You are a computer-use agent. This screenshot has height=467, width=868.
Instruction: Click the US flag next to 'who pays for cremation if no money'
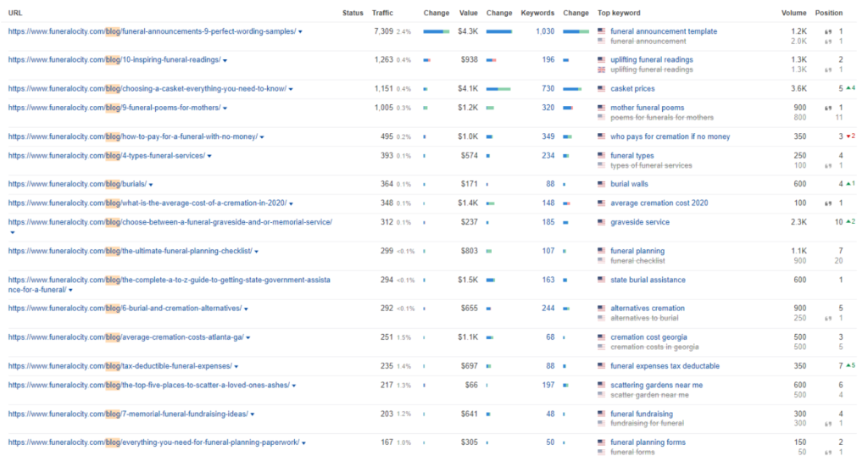coord(601,136)
